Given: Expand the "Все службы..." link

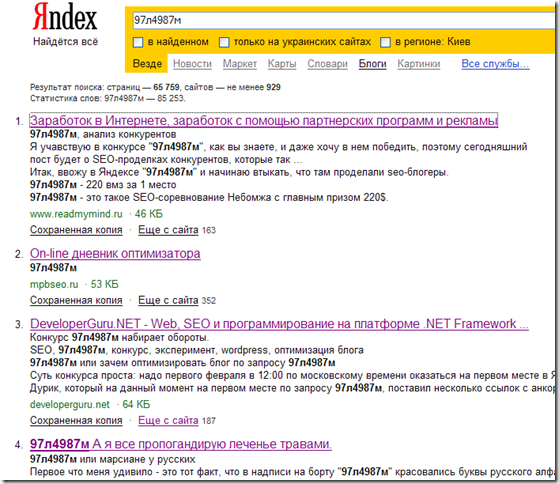Looking at the screenshot, I should point(496,64).
